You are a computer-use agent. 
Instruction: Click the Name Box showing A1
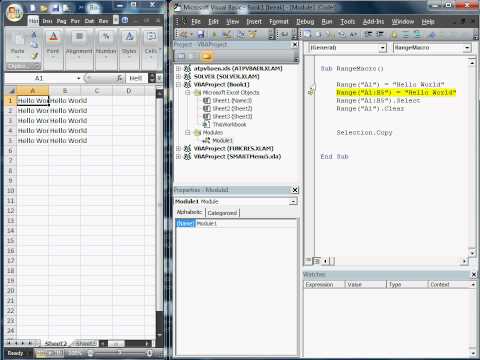point(39,78)
